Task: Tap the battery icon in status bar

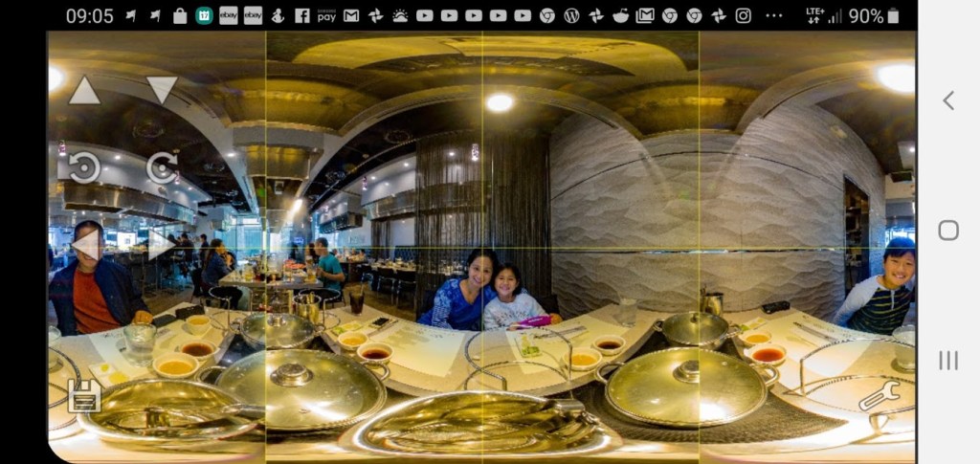Action: pyautogui.click(x=894, y=15)
